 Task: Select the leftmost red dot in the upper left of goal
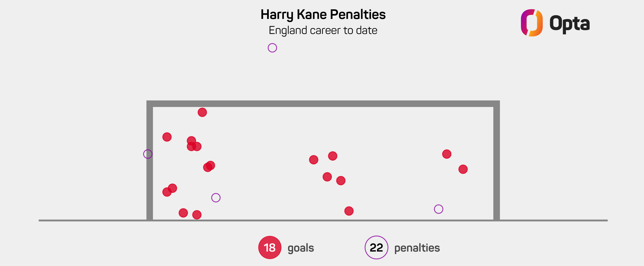[167, 137]
